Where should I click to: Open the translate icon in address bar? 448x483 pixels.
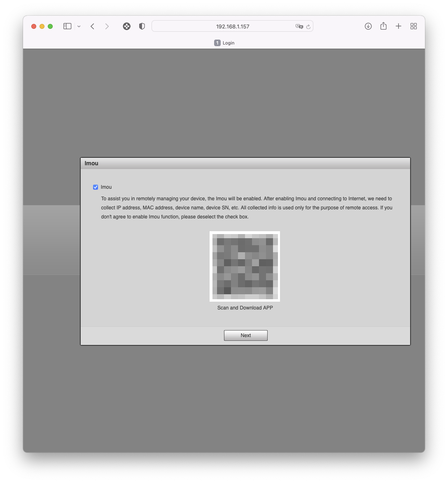pyautogui.click(x=299, y=26)
